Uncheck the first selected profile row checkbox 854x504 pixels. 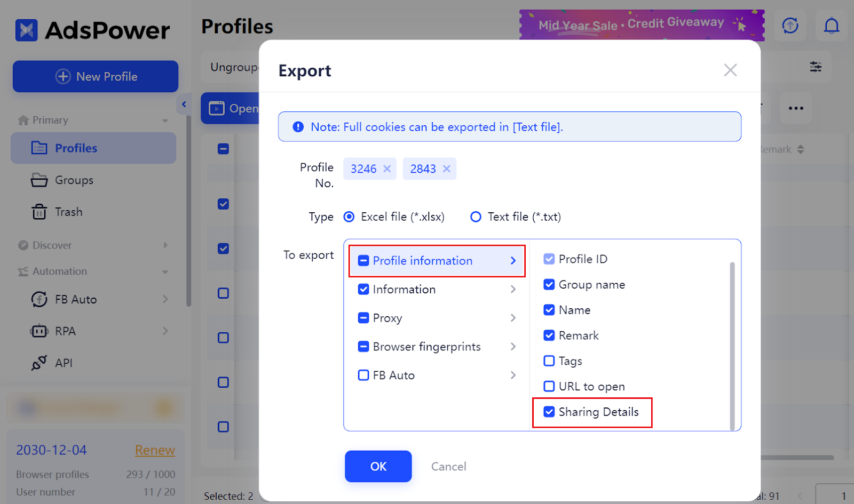(223, 204)
